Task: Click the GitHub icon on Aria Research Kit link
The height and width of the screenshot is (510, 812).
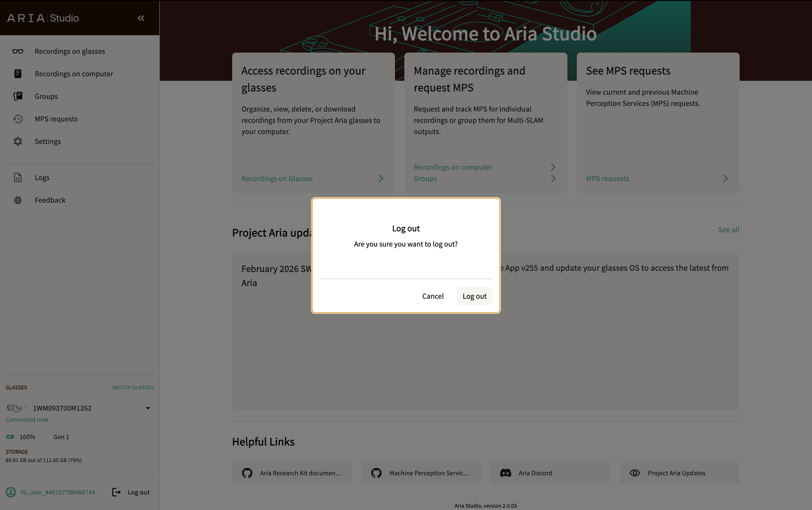Action: 247,473
